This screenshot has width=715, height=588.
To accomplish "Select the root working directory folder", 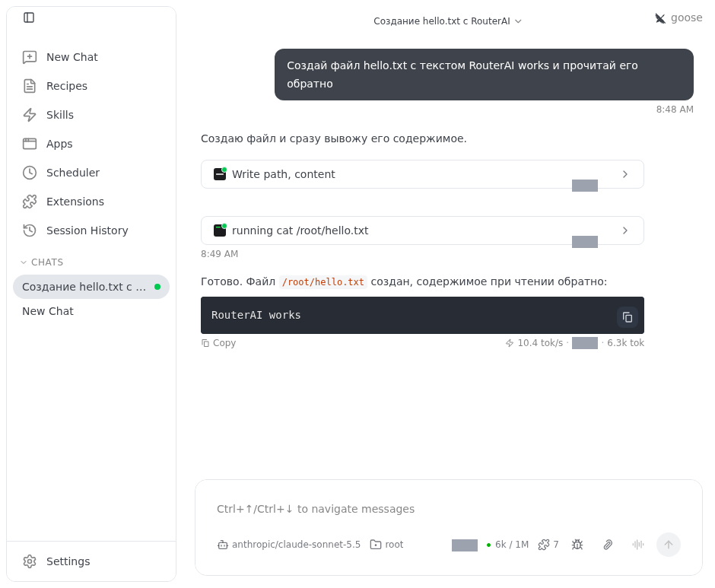I will coord(386,545).
